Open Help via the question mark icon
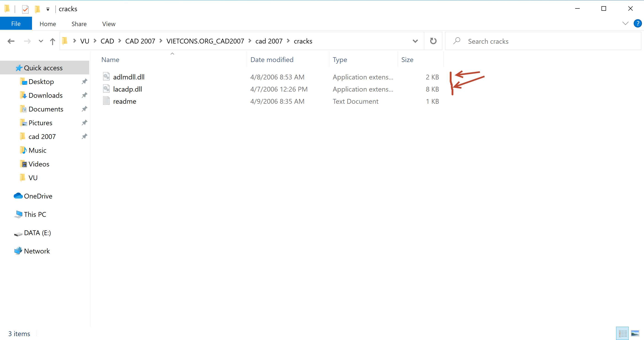Image resolution: width=644 pixels, height=340 pixels. [x=638, y=24]
